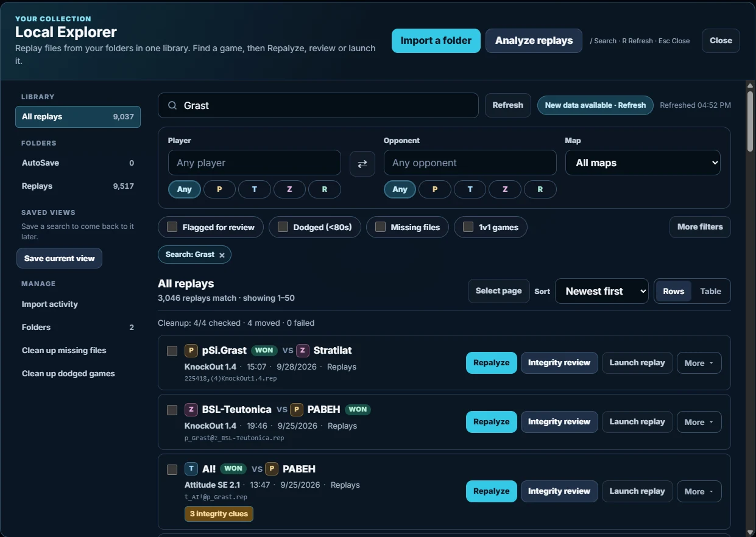756x537 pixels.
Task: Open the AutoSave folder in the sidebar
Action: 78,163
